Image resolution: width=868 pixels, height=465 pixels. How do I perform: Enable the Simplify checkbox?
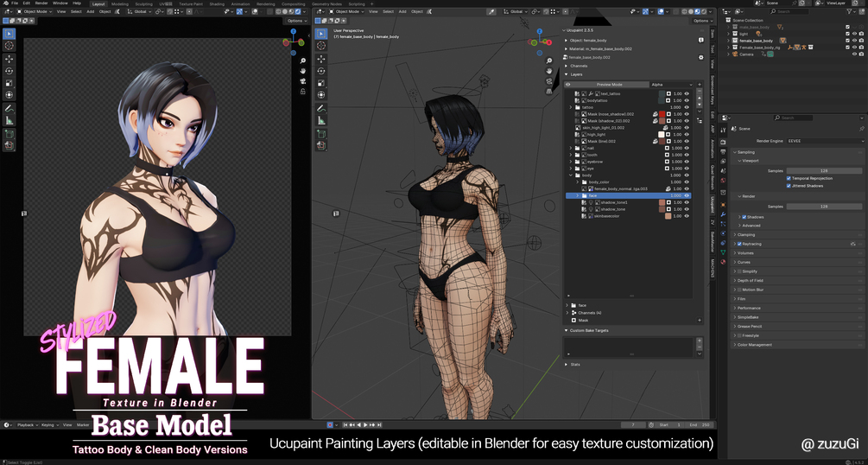point(739,271)
